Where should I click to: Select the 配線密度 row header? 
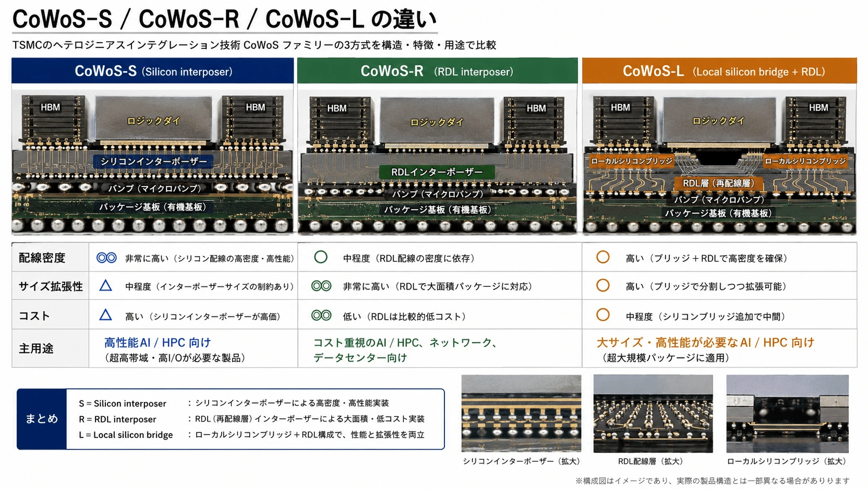50,257
